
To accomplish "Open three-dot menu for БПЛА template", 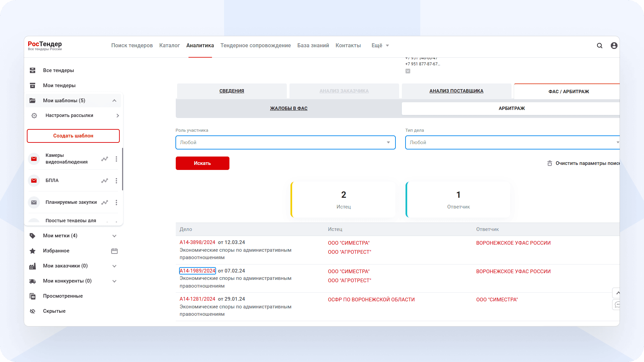I will [x=116, y=181].
